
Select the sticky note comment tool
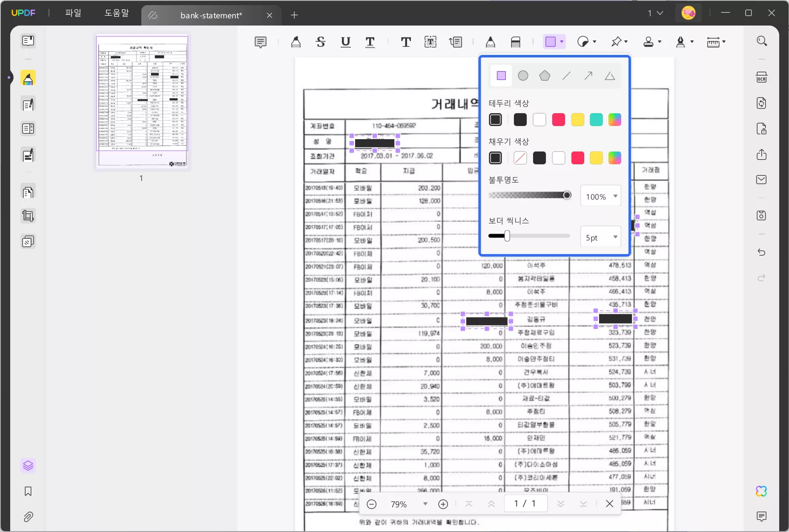pos(261,42)
